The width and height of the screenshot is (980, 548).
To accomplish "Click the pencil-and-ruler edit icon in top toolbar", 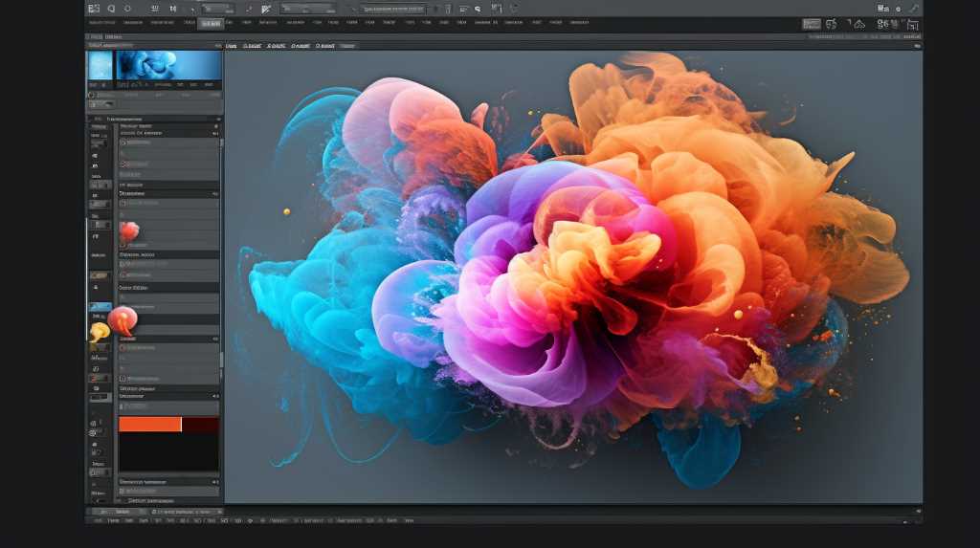I will tap(266, 9).
